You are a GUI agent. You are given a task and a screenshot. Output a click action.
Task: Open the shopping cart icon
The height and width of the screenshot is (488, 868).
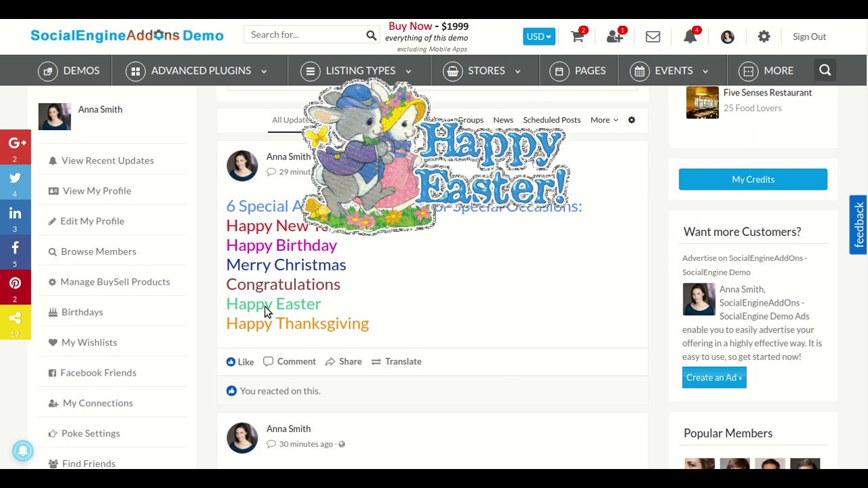(x=577, y=37)
